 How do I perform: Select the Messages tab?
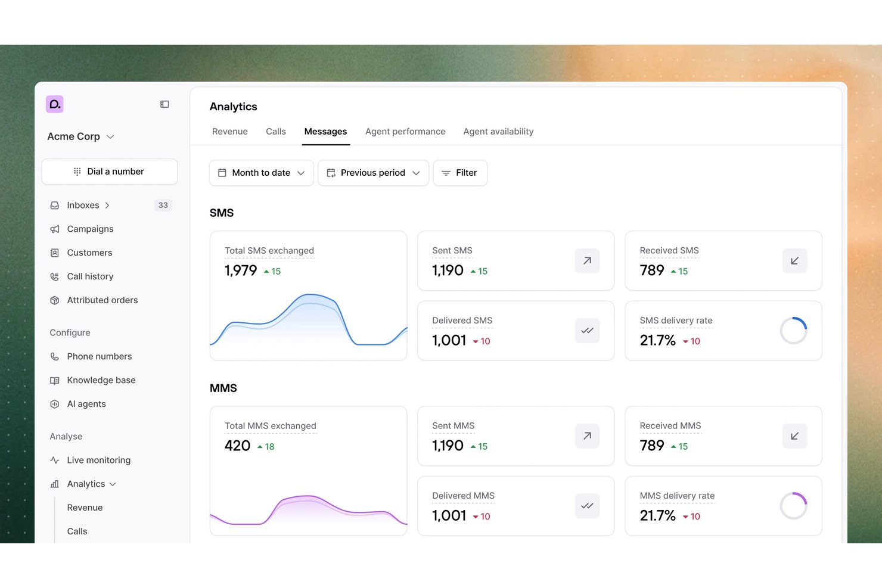click(325, 132)
